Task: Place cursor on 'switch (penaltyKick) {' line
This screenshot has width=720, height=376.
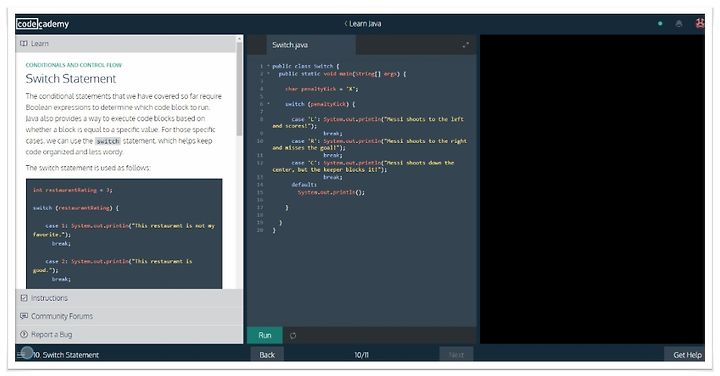Action: click(320, 104)
